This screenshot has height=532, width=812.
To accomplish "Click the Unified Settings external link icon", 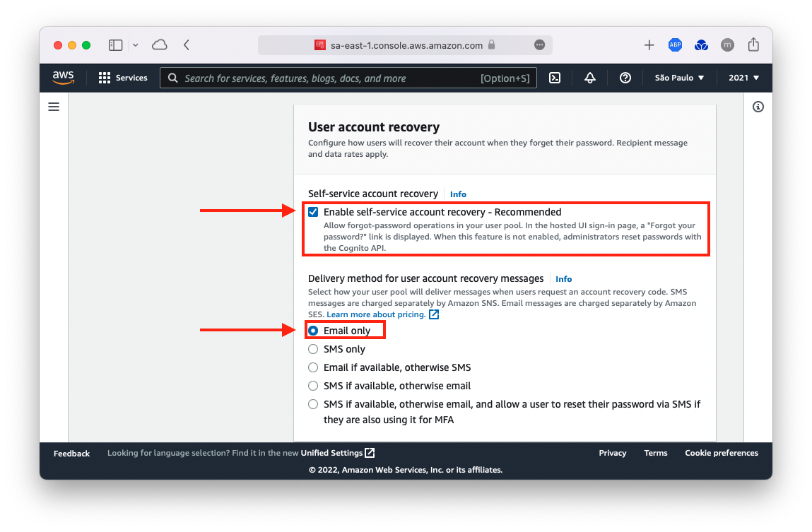I will [x=370, y=453].
